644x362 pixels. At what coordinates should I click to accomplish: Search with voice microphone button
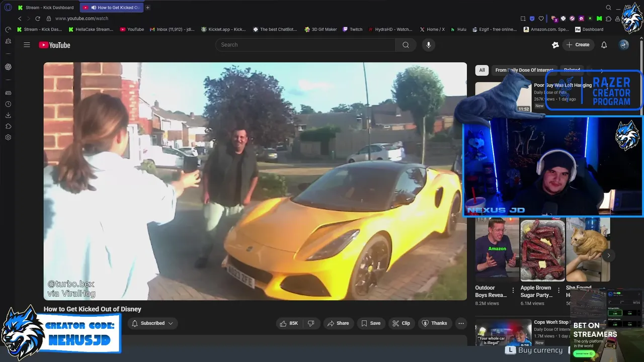(x=429, y=45)
